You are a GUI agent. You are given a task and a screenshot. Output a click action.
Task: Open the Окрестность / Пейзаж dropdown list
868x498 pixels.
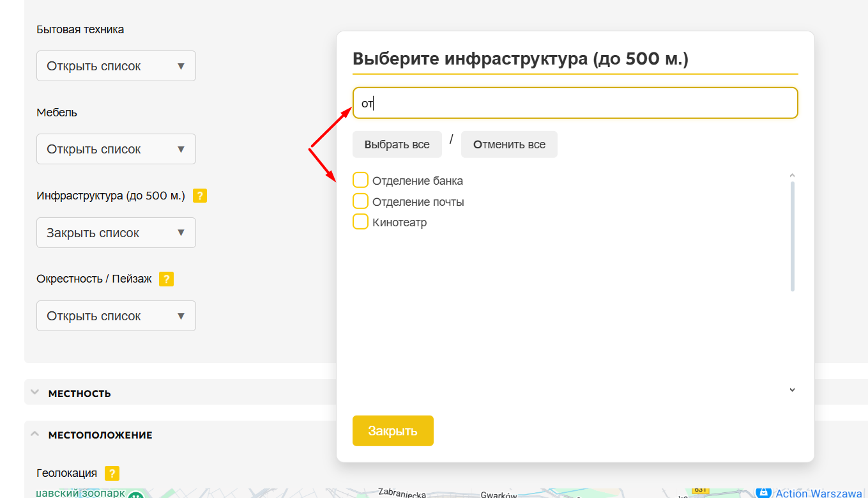(x=116, y=316)
